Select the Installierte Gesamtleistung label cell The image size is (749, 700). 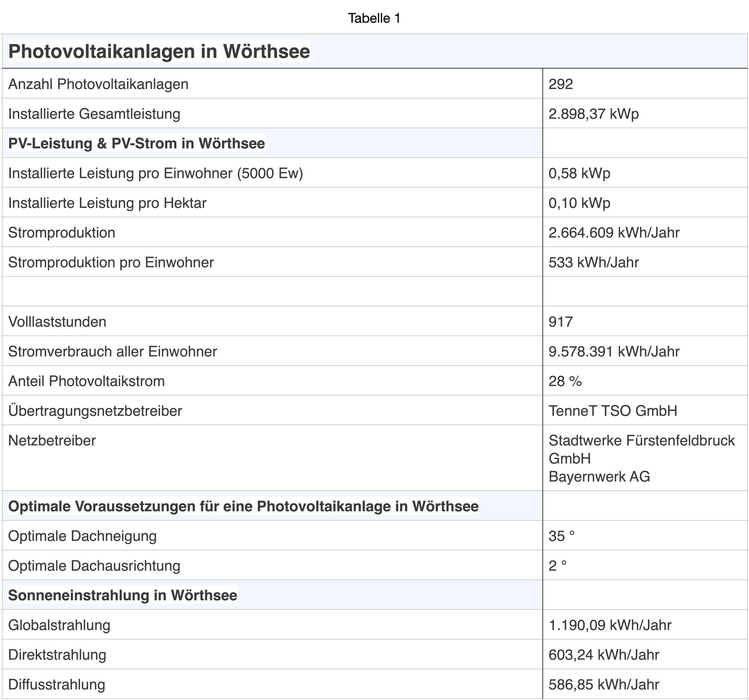coord(94,114)
